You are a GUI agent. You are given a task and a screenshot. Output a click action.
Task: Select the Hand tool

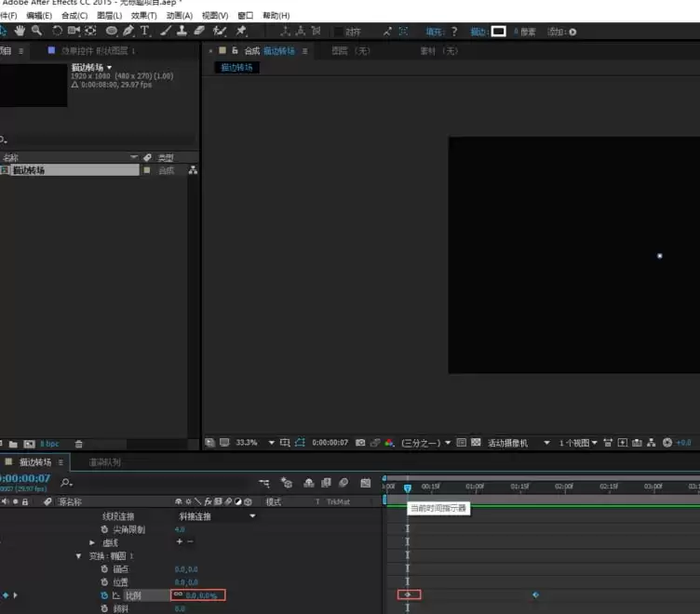click(20, 31)
